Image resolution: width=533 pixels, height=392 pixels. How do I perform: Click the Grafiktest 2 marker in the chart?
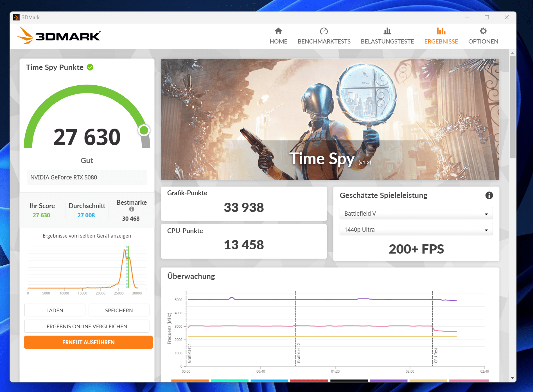pyautogui.click(x=299, y=353)
